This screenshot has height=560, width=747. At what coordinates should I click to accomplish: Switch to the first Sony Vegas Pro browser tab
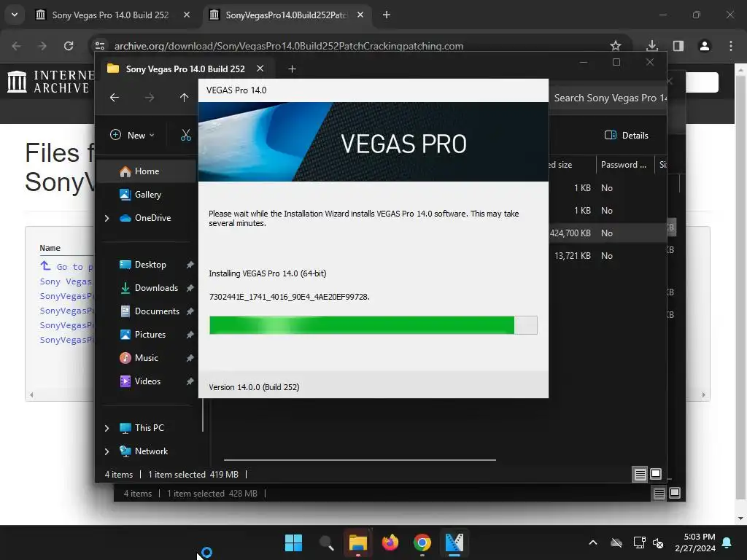point(111,15)
